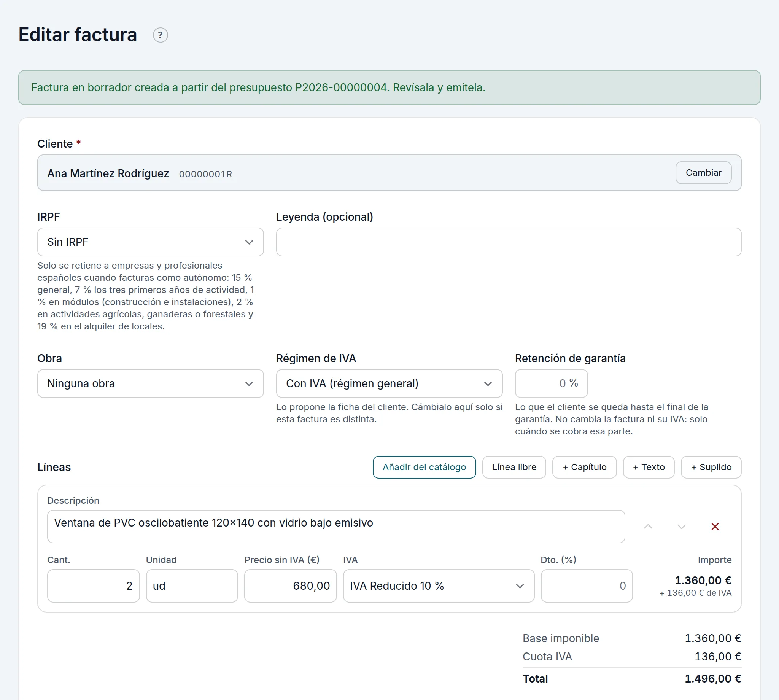Change the Cant. quantity field

click(x=94, y=586)
